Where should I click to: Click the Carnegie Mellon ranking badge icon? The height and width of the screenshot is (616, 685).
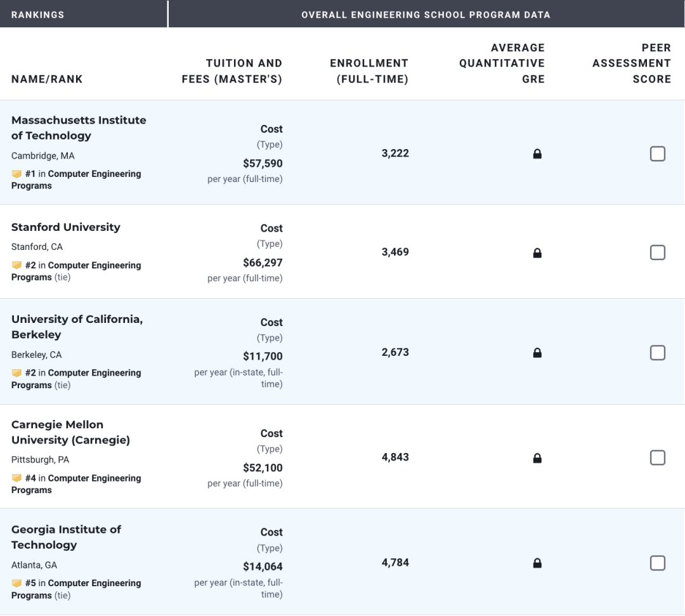coord(16,478)
